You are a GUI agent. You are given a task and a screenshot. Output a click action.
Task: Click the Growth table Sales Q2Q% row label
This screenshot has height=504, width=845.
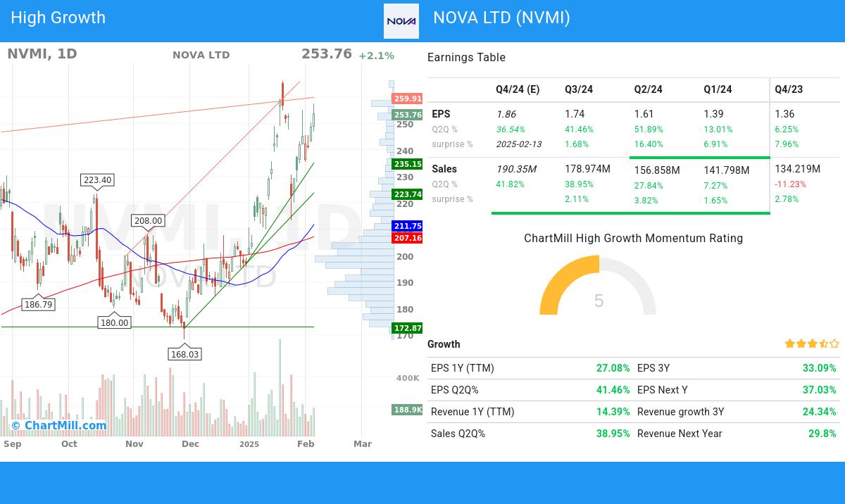tap(458, 434)
